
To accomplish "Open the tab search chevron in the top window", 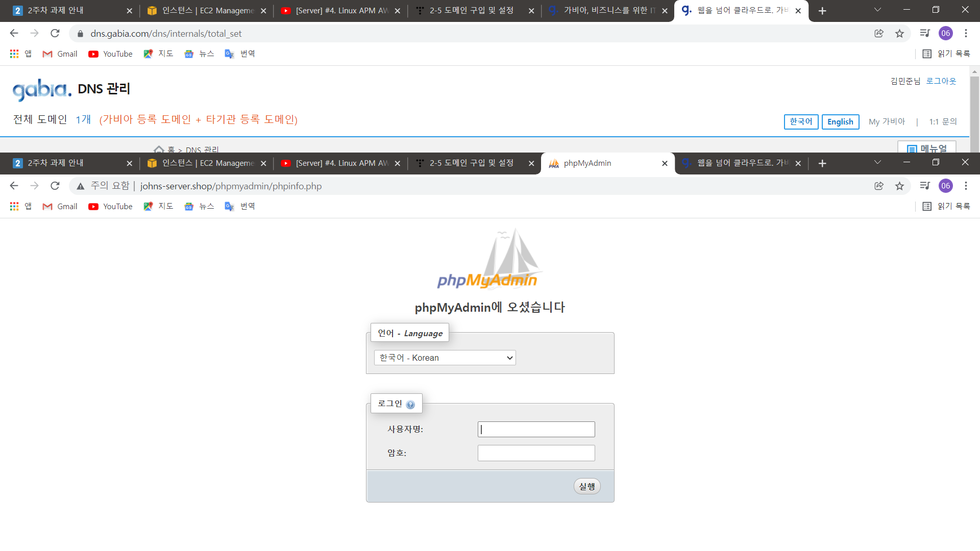I will pos(877,10).
